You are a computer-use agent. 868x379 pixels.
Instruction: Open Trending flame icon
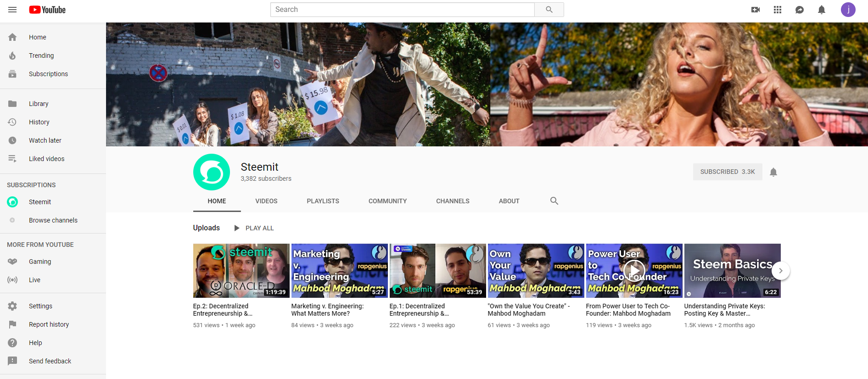point(12,56)
